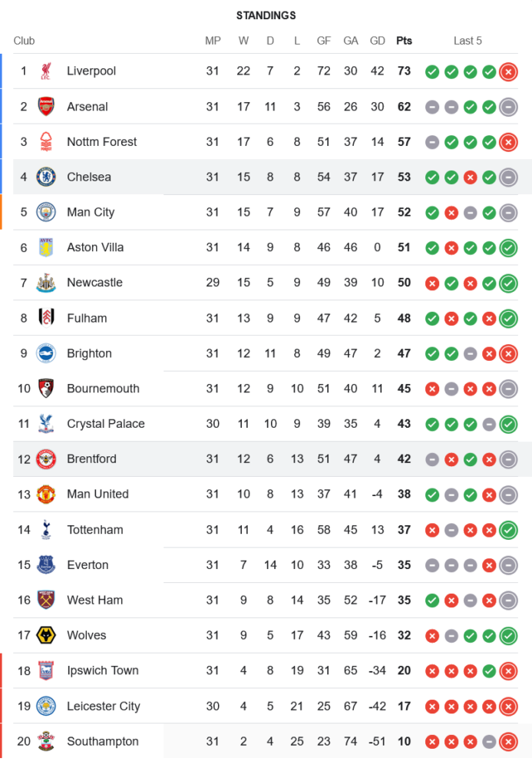Click the Man City club crest icon

(x=46, y=213)
